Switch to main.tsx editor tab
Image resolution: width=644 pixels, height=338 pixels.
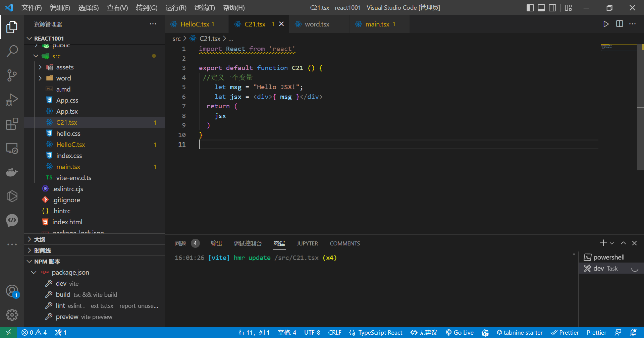point(380,24)
